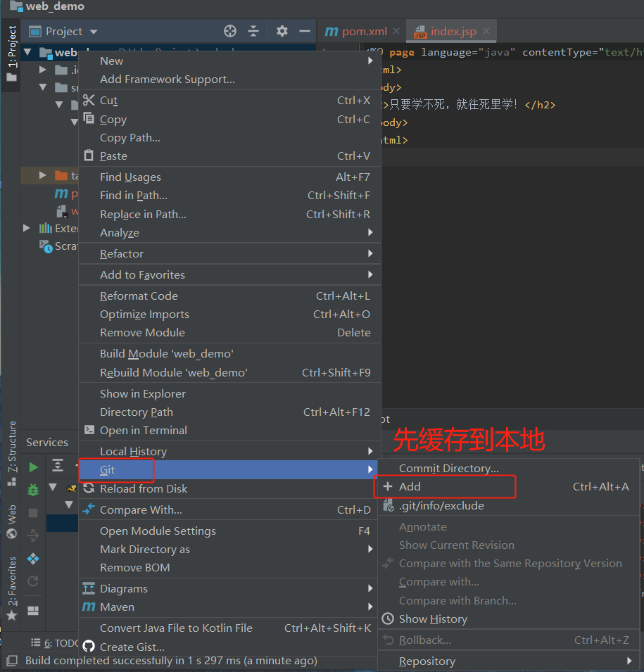
Task: Select the Git menu item
Action: tap(228, 470)
